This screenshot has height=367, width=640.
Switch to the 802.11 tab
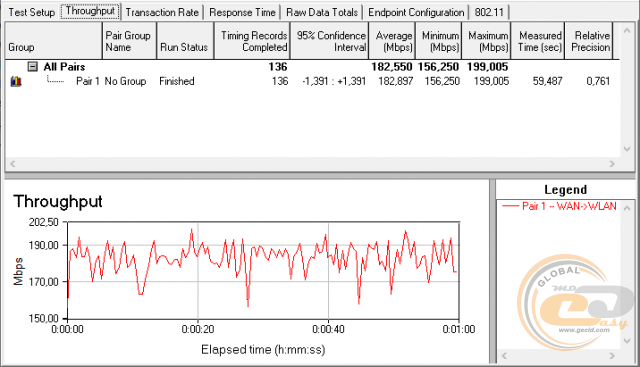tap(489, 12)
